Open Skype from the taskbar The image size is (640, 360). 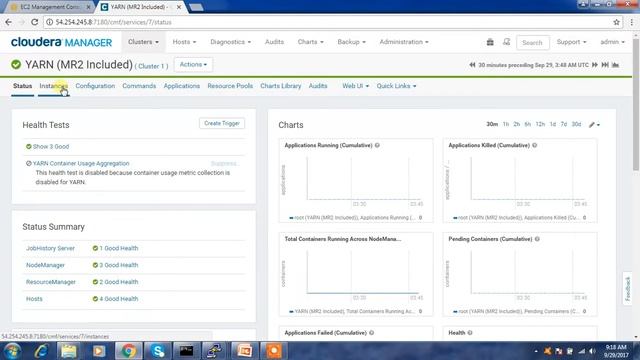coord(158,351)
